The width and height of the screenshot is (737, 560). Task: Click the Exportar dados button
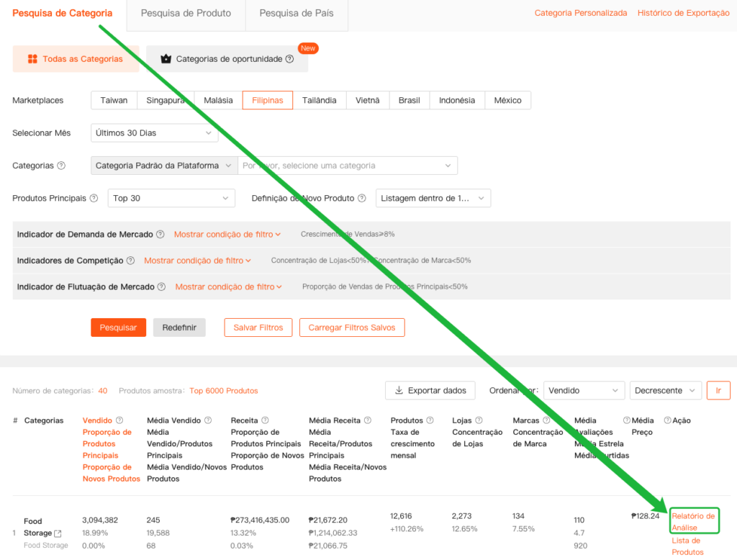tap(430, 390)
